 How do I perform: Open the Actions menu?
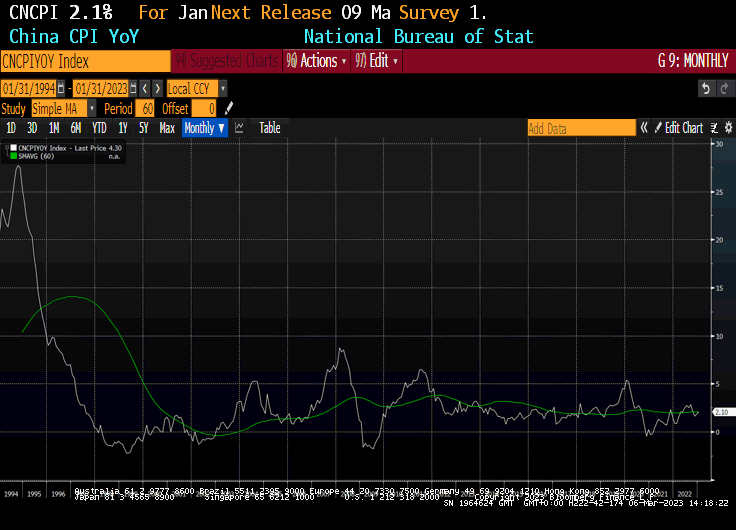[x=317, y=61]
